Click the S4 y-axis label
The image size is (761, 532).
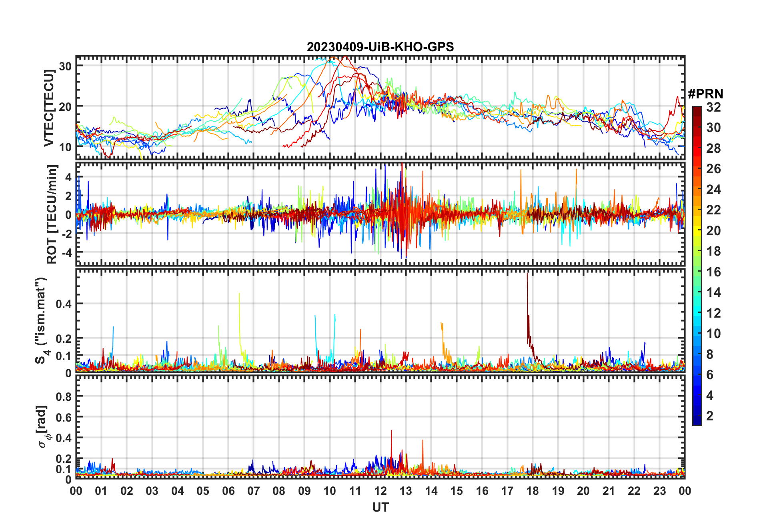42,320
